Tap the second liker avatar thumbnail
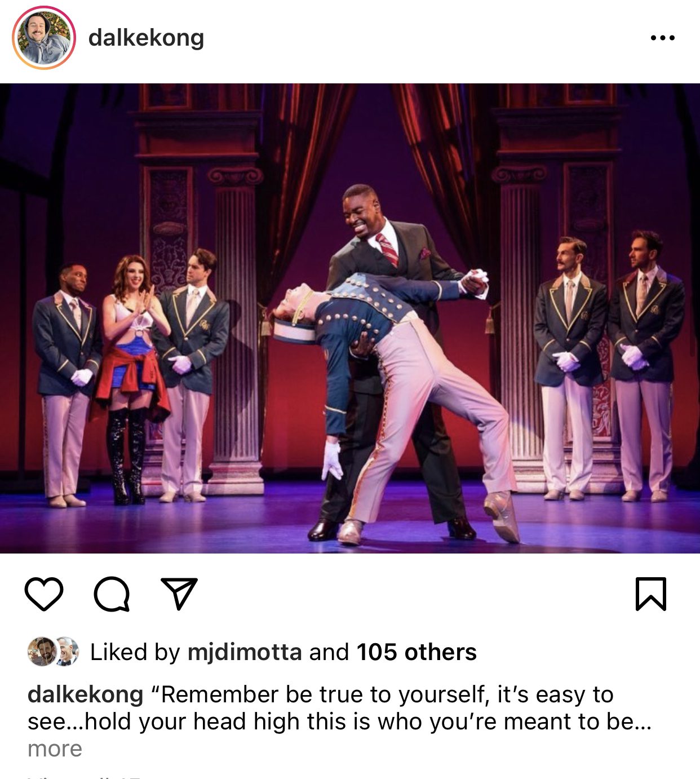 67,652
